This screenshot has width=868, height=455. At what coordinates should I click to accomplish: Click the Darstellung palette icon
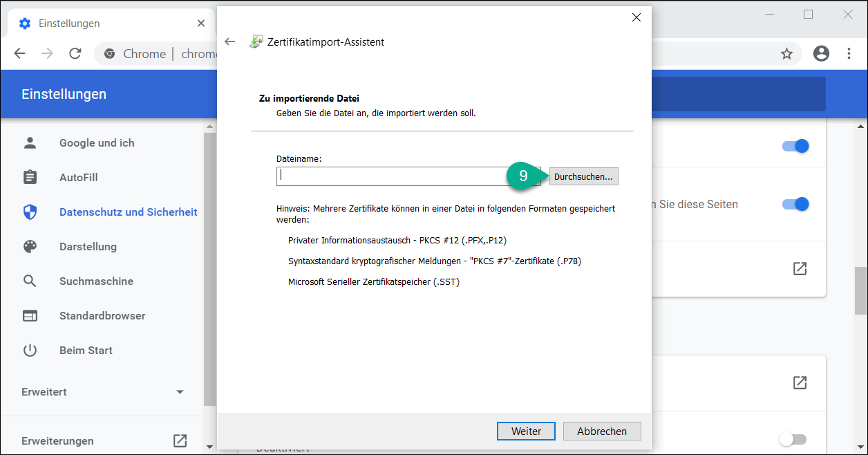pos(30,247)
